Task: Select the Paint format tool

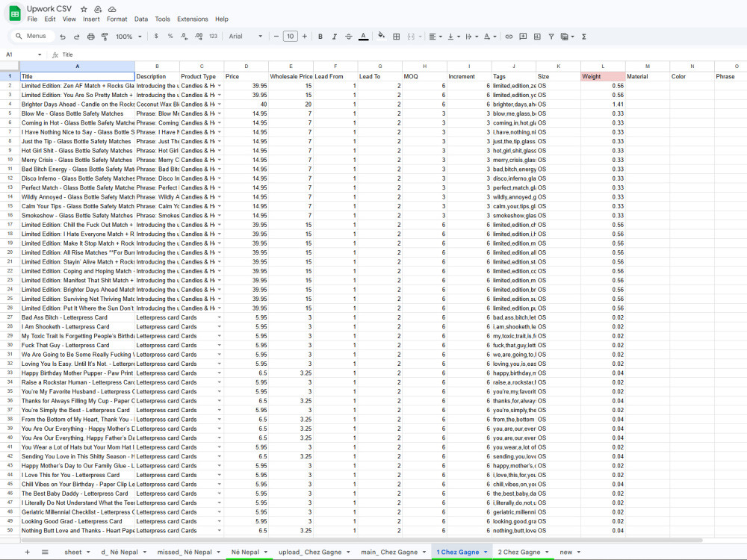Action: click(x=105, y=36)
